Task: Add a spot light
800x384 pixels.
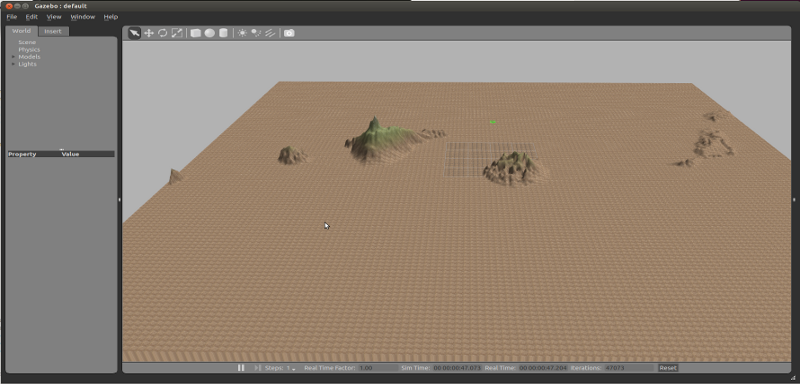Action: tap(256, 33)
